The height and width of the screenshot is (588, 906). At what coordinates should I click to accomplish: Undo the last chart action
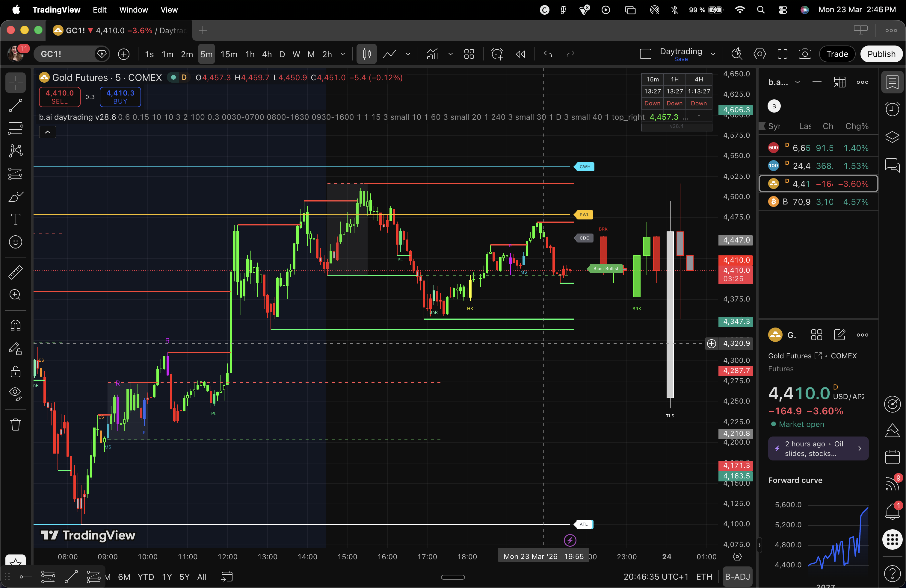(x=548, y=54)
